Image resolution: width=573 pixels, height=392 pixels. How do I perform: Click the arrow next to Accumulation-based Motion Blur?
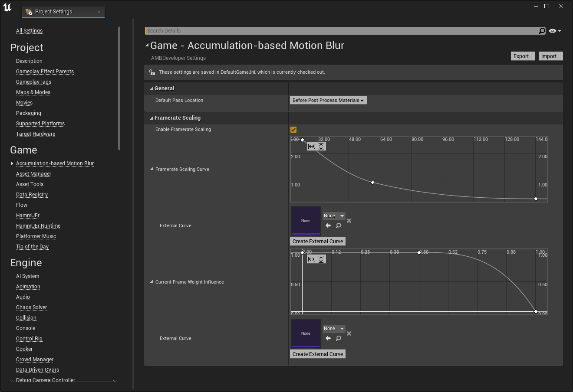(12, 163)
